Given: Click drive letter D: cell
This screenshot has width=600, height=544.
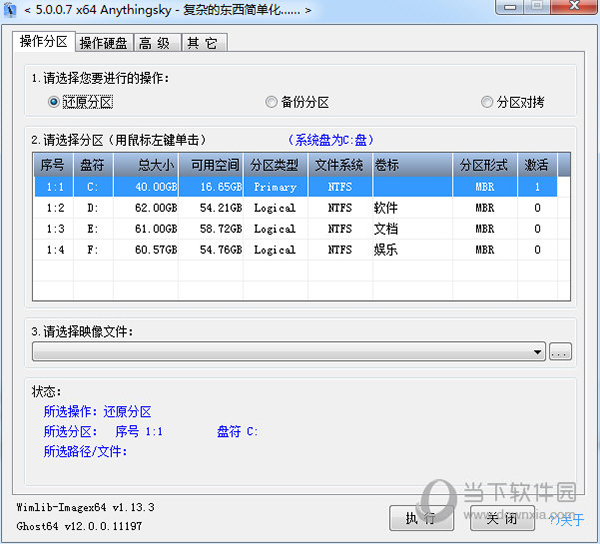Looking at the screenshot, I should (93, 208).
